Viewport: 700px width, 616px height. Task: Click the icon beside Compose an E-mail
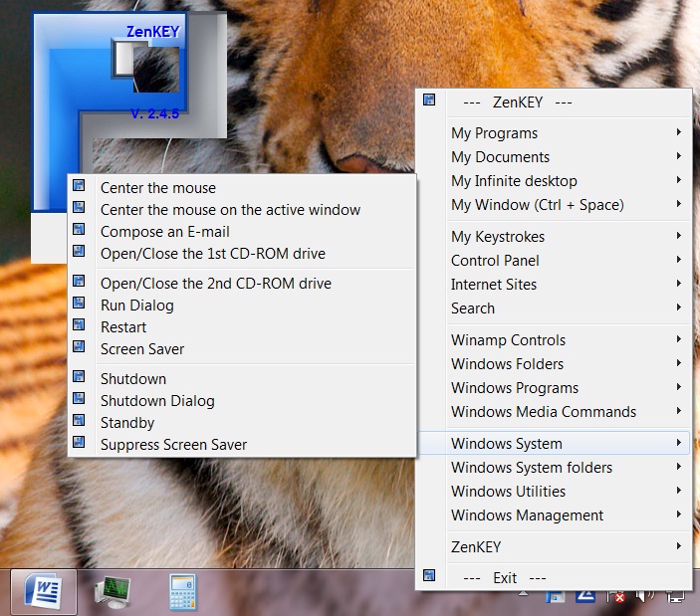coord(79,229)
